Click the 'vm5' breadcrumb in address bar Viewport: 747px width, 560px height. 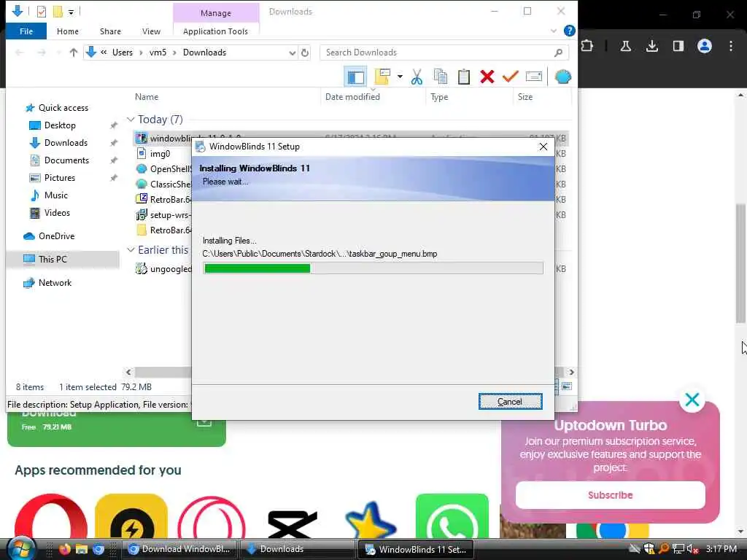[x=158, y=52]
